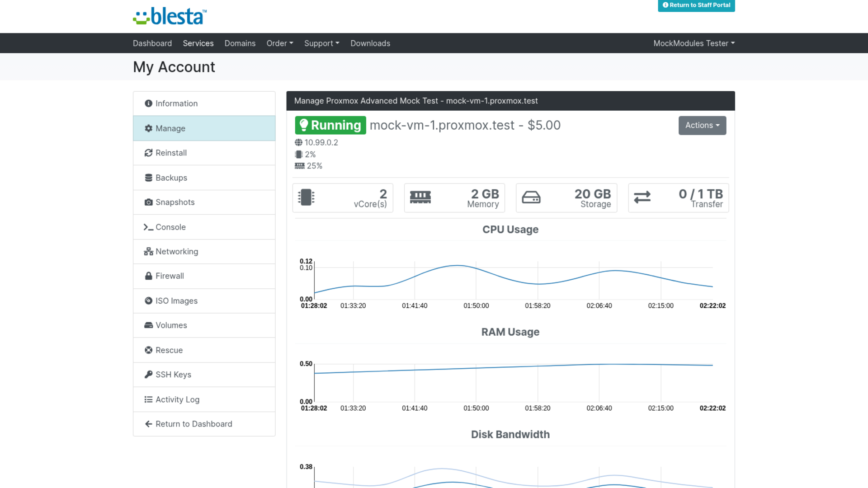Click the IP address 10.99.0.2
The width and height of the screenshot is (868, 488).
coord(321,142)
